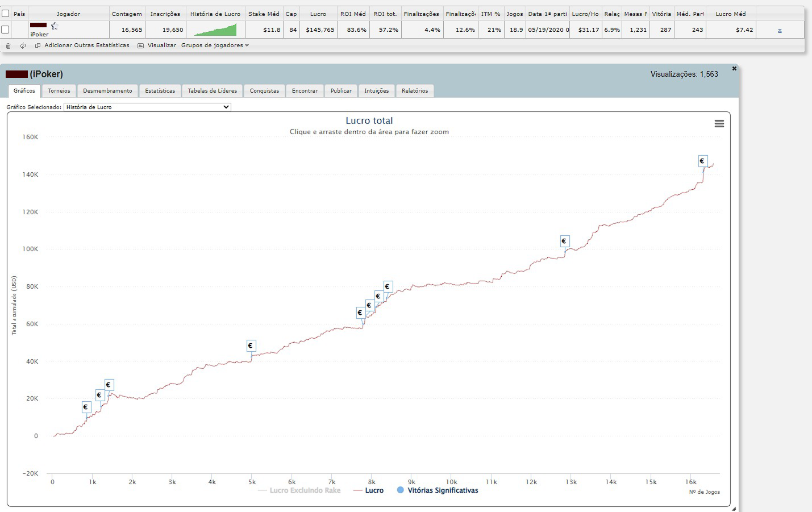Switch to the Torneios tab
Viewport: 812px width, 512px height.
(59, 91)
